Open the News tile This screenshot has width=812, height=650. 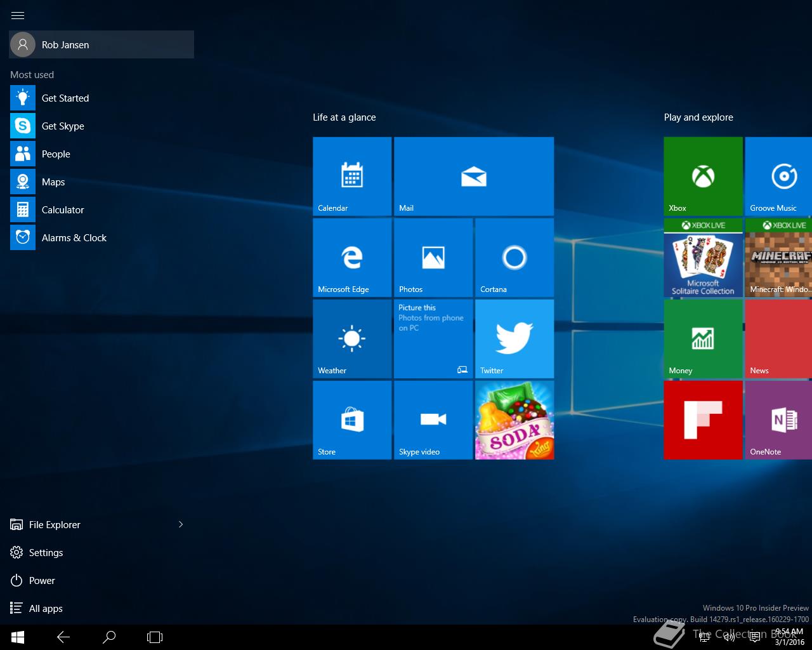(x=778, y=339)
